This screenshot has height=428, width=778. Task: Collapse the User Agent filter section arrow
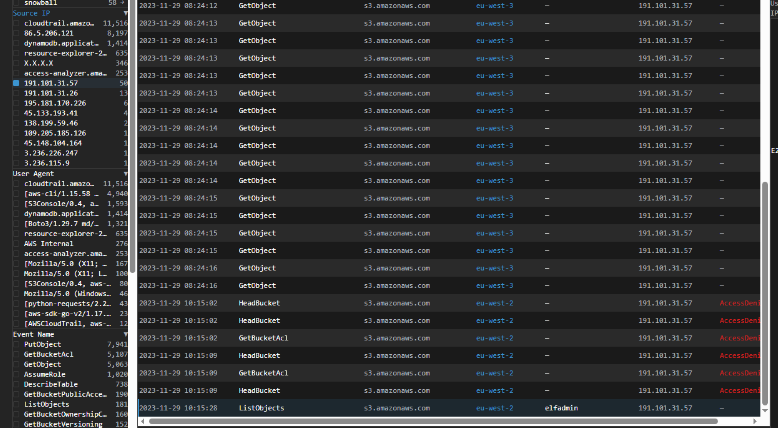point(126,174)
